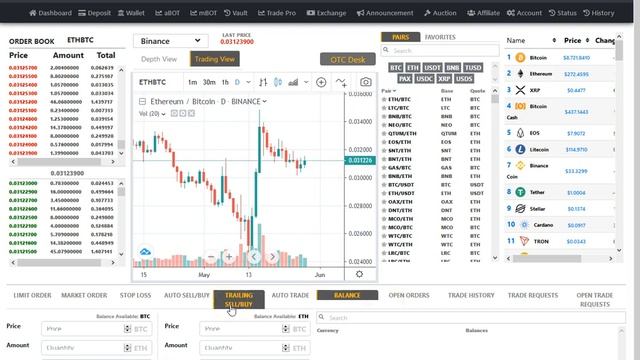The image size is (640, 360).
Task: Filter pairs by XRP quote button
Action: coord(444,78)
